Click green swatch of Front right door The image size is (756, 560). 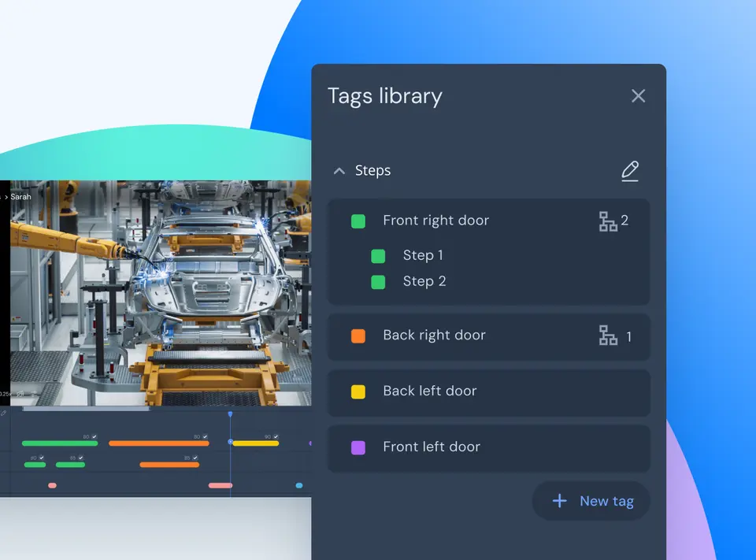coord(358,221)
